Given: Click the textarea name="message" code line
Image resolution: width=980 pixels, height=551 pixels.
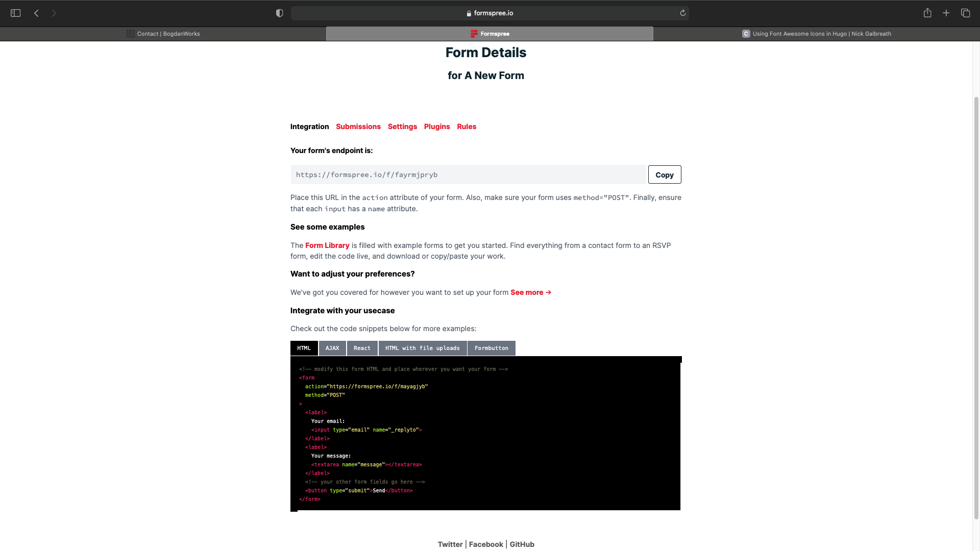Looking at the screenshot, I should [366, 465].
